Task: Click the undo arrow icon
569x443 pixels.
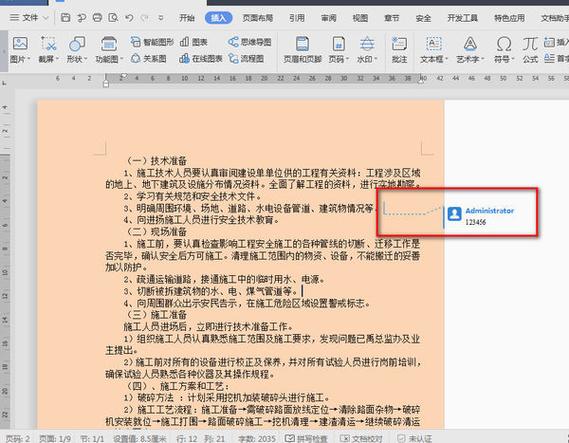Action: click(x=129, y=17)
